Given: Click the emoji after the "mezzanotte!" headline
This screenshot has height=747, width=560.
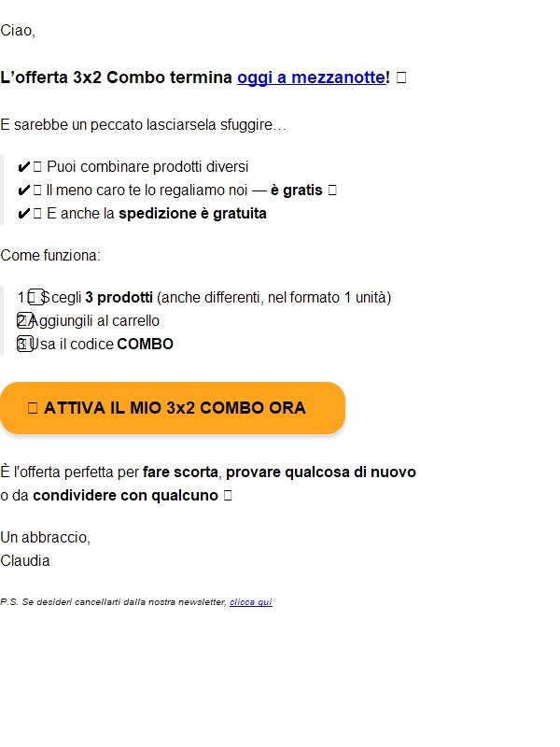Looking at the screenshot, I should [401, 78].
